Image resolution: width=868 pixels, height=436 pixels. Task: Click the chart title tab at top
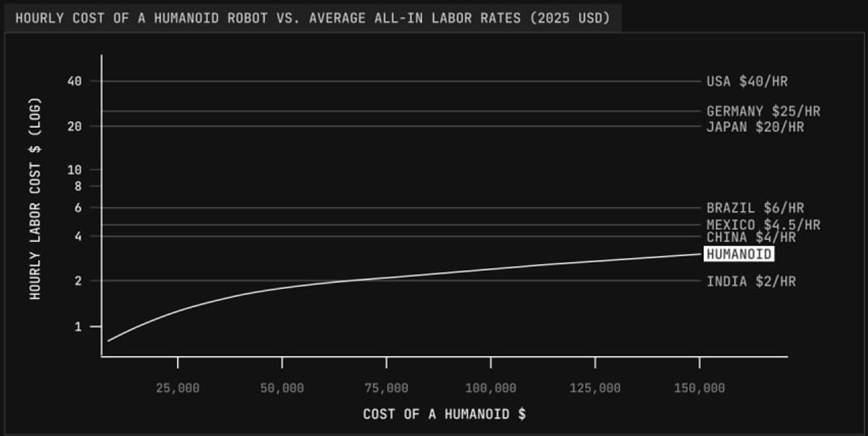(312, 18)
